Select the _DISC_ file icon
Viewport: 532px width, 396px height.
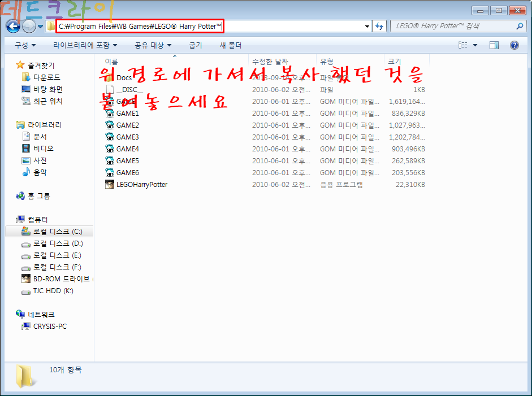pyautogui.click(x=110, y=89)
